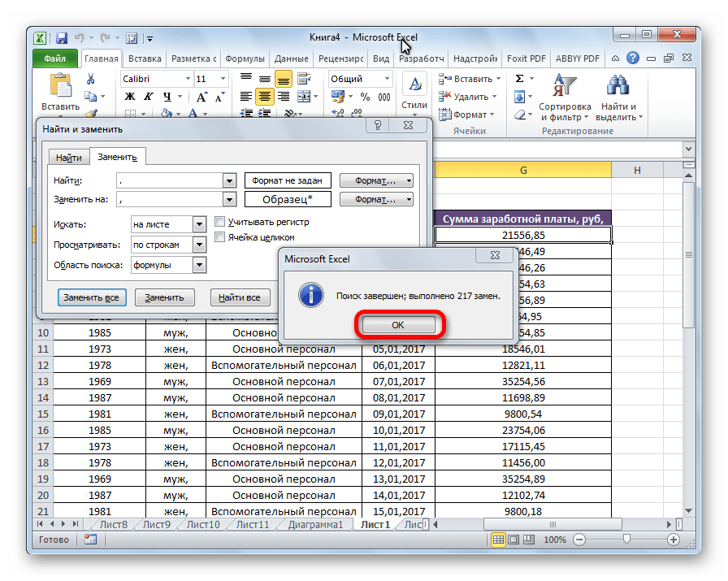Screen dimensions: 728x581
Task: Open font size 11 dropdown
Action: 223,79
